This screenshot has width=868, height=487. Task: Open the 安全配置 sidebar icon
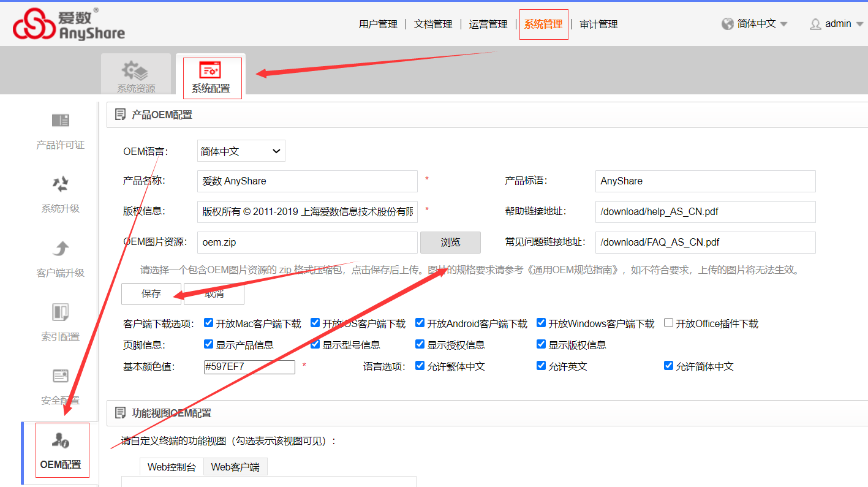tap(61, 376)
